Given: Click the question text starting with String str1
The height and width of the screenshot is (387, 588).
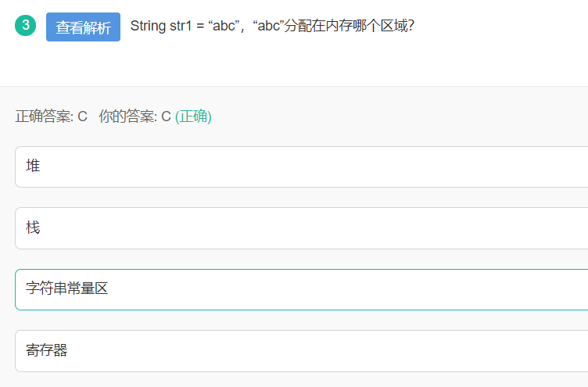Looking at the screenshot, I should (271, 26).
